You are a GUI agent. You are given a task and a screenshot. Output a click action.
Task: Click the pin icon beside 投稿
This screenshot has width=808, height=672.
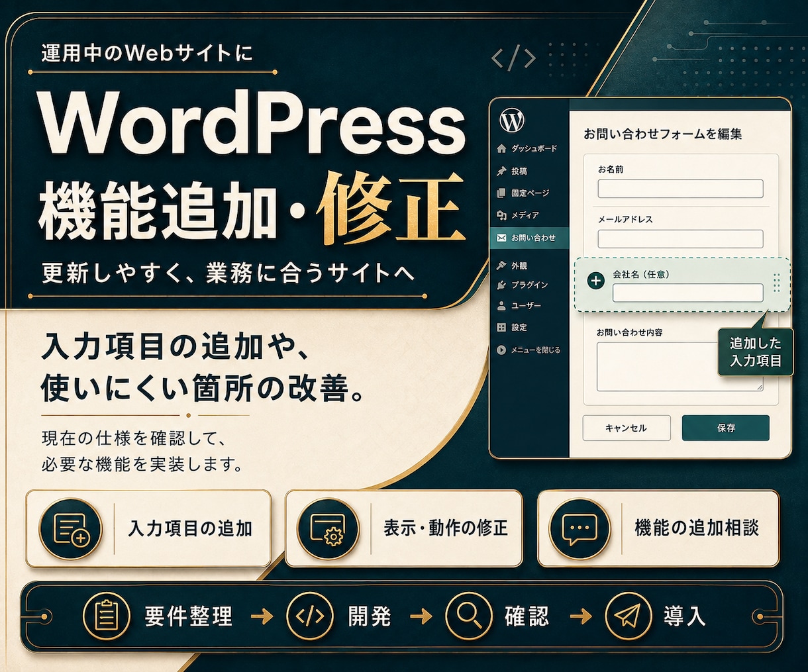tap(501, 171)
